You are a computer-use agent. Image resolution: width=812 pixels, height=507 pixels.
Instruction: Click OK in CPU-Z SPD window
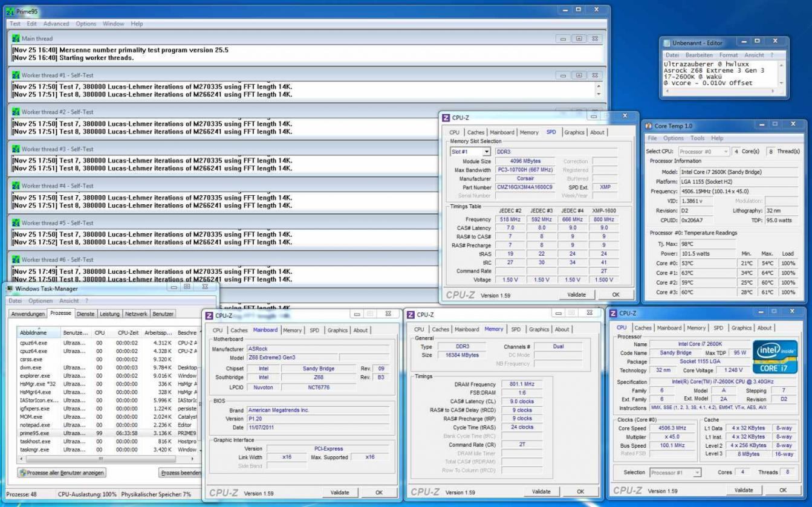click(616, 294)
